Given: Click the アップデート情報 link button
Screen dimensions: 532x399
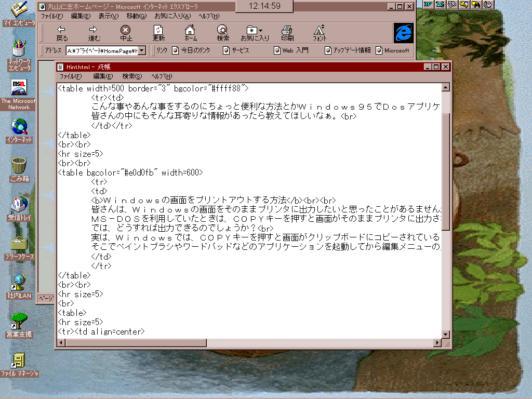Looking at the screenshot, I should pos(348,50).
